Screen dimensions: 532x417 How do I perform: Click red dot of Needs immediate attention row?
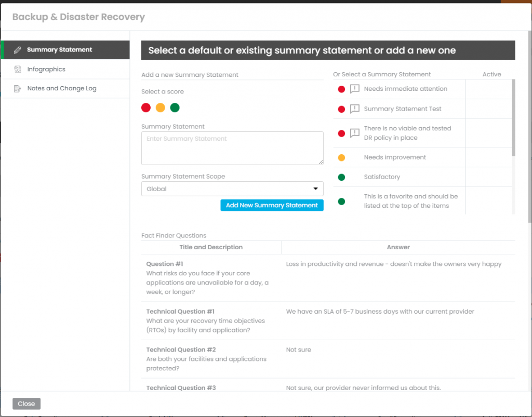(341, 89)
